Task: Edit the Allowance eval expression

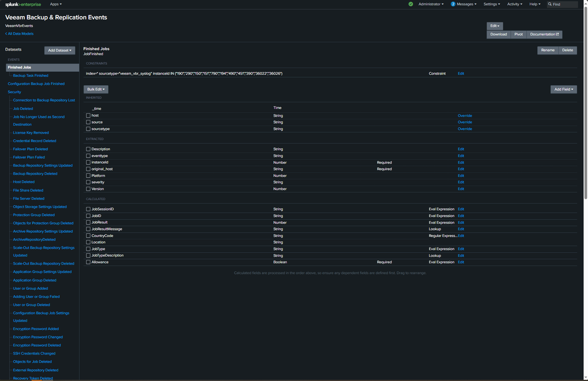Action: tap(461, 262)
